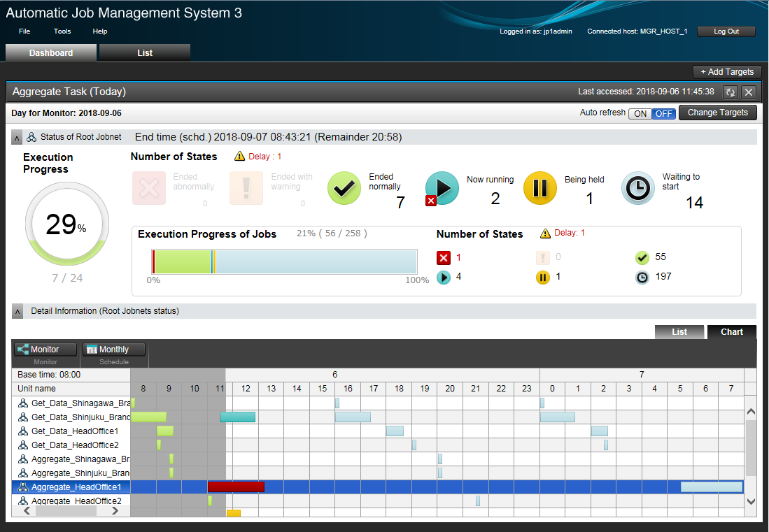This screenshot has width=769, height=532.
Task: Click the Monitor toolbar button
Action: [45, 350]
